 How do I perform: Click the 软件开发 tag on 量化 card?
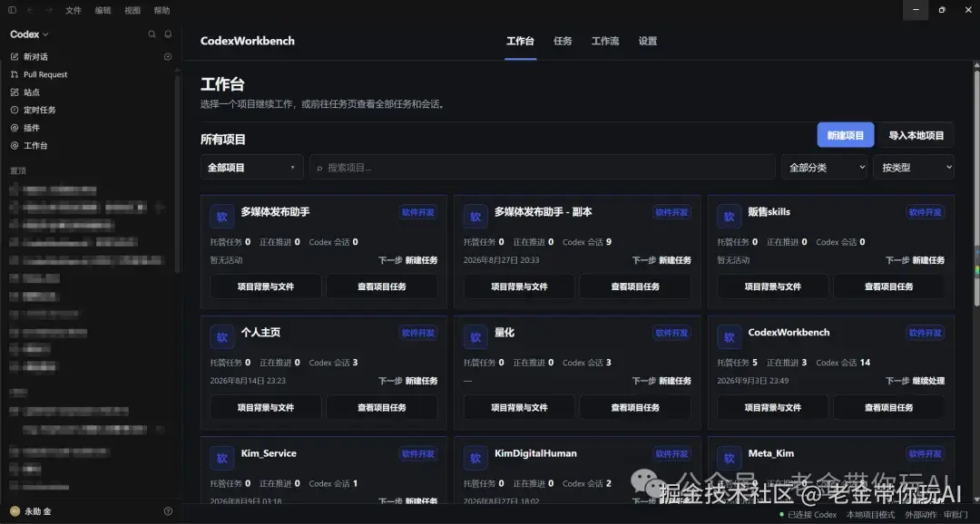click(x=671, y=333)
